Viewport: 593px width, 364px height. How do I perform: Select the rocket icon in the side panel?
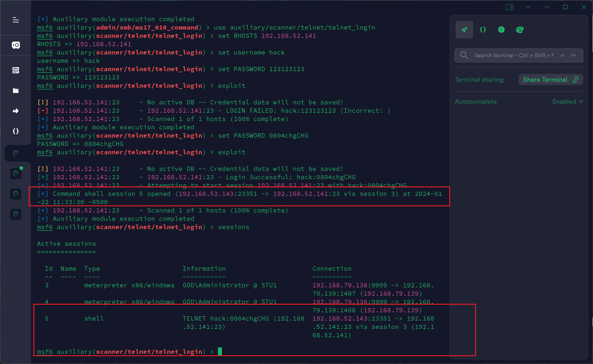(x=464, y=30)
